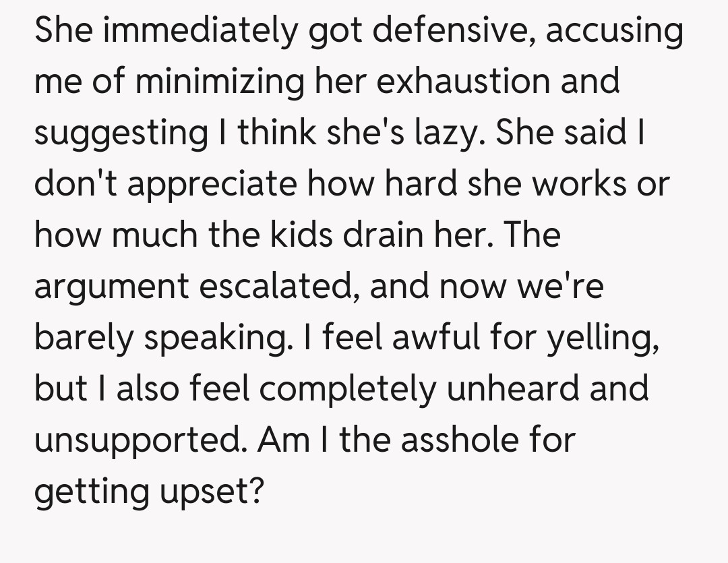The width and height of the screenshot is (728, 563).
Task: Click the word "suggesting" in the text
Action: tap(121, 134)
